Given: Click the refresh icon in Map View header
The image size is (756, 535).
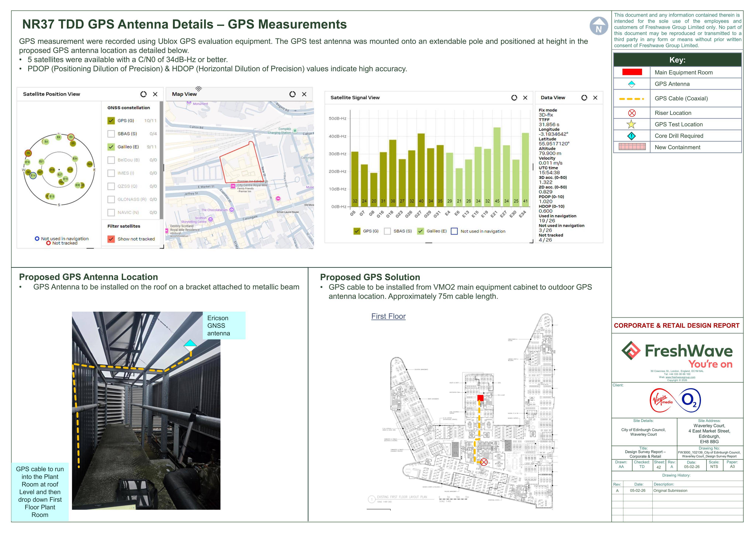Looking at the screenshot, I should coord(292,94).
